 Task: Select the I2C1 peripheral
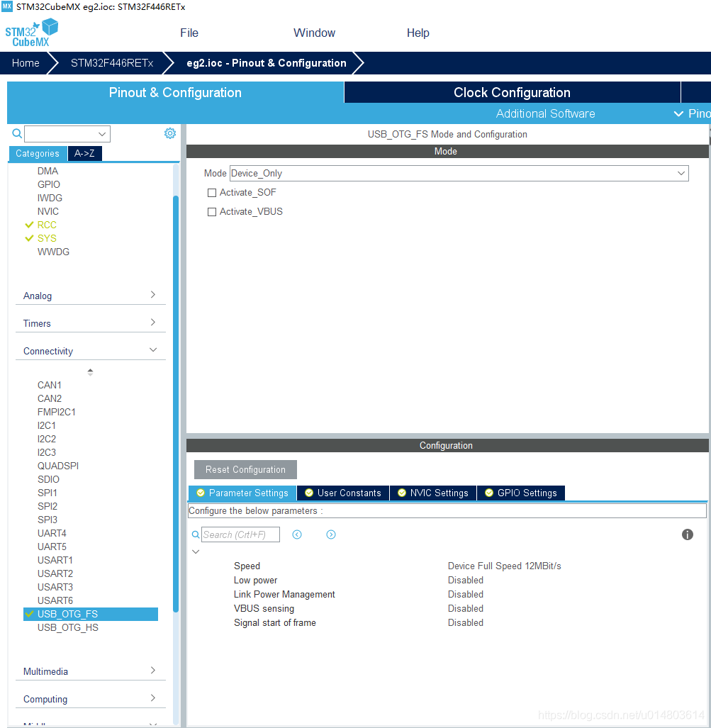(x=47, y=425)
